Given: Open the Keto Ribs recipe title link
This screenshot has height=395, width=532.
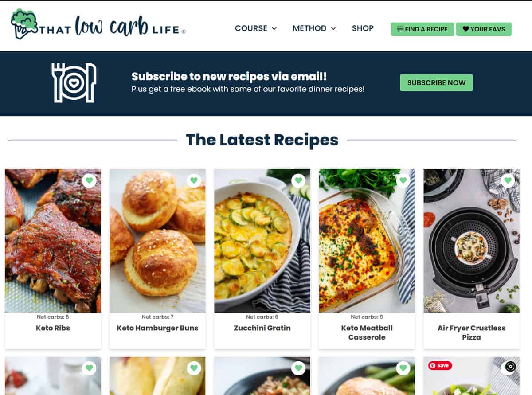Looking at the screenshot, I should click(x=53, y=328).
